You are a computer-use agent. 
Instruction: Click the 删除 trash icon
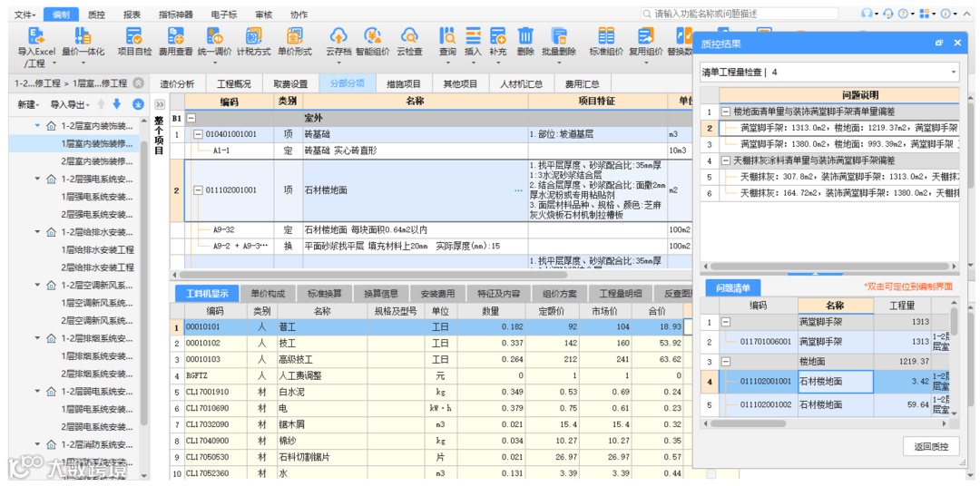pyautogui.click(x=525, y=35)
